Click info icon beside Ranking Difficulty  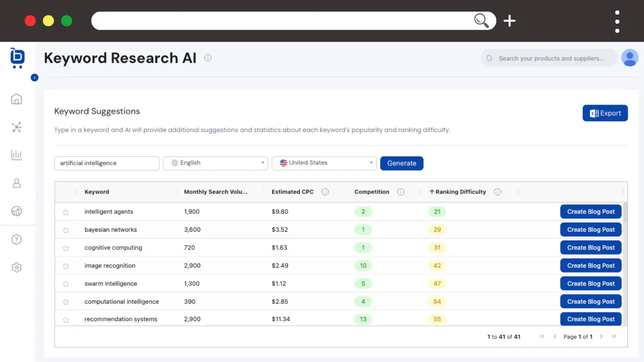pos(497,192)
